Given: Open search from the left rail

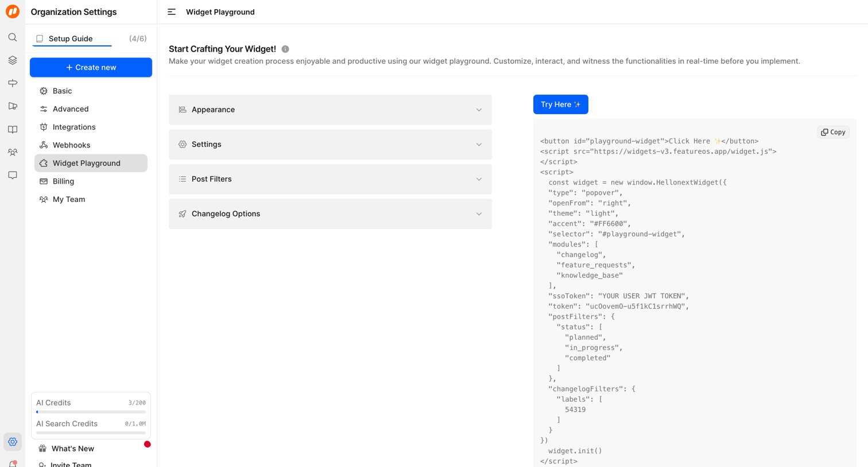Looking at the screenshot, I should (13, 37).
